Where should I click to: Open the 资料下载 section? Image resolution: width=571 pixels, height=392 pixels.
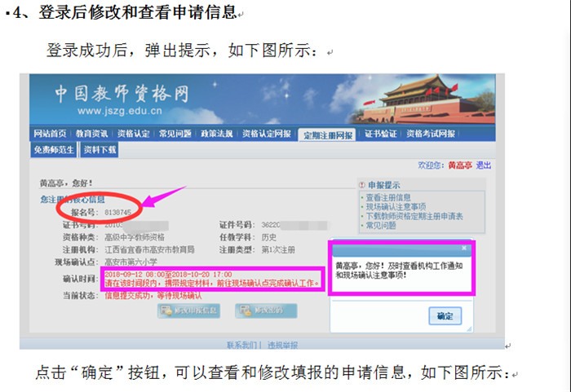point(100,150)
